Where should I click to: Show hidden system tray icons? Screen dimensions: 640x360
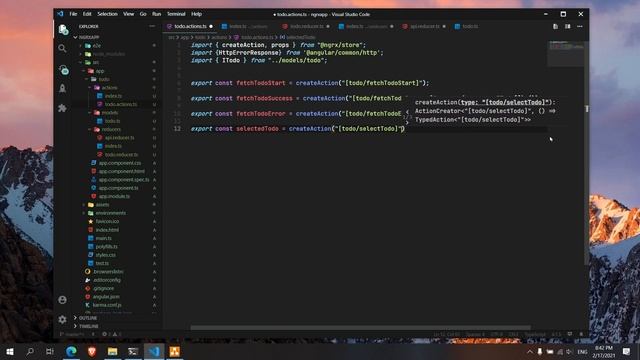pyautogui.click(x=530, y=351)
